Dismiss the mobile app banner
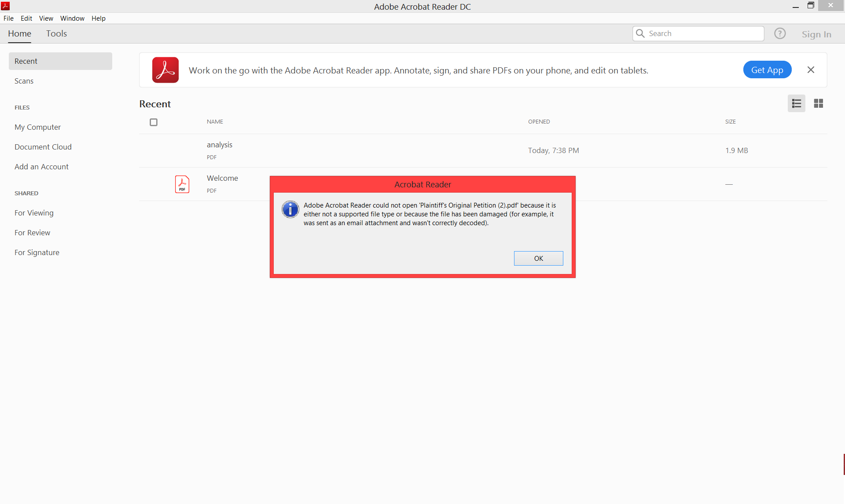 pos(811,70)
